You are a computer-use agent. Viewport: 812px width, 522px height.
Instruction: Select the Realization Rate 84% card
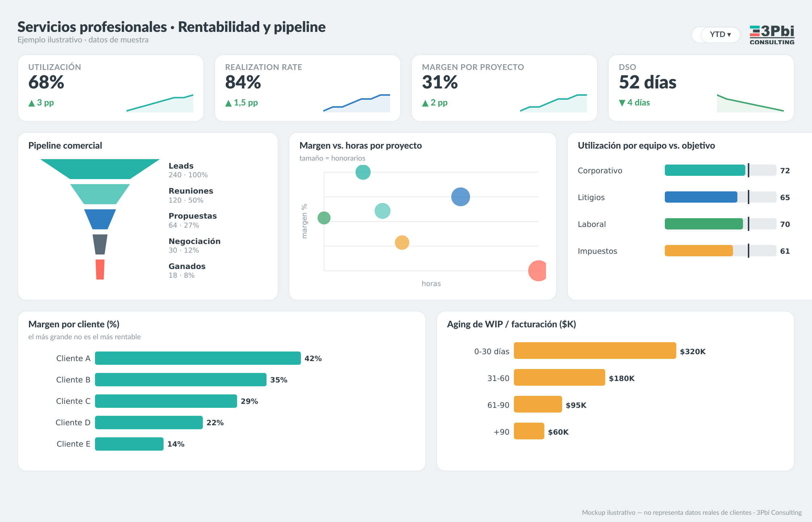307,88
